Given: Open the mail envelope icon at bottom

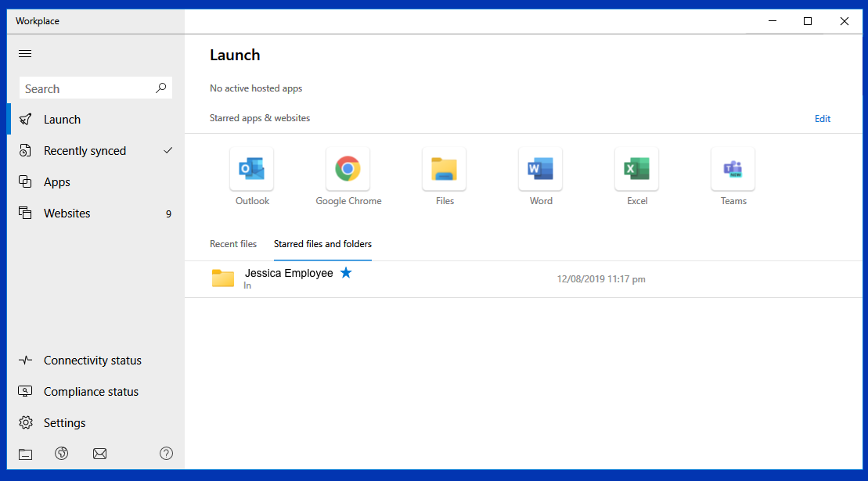Looking at the screenshot, I should [99, 454].
